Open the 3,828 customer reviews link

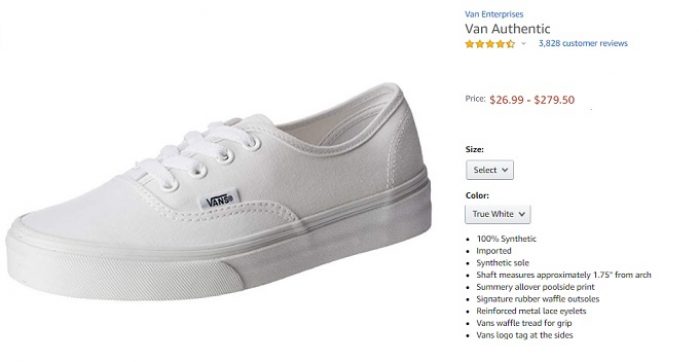point(583,43)
